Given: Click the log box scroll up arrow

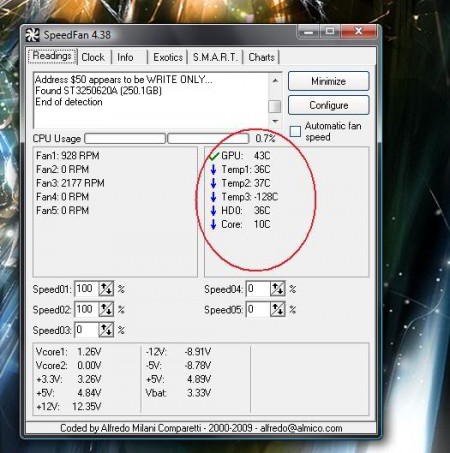Looking at the screenshot, I should [x=275, y=80].
